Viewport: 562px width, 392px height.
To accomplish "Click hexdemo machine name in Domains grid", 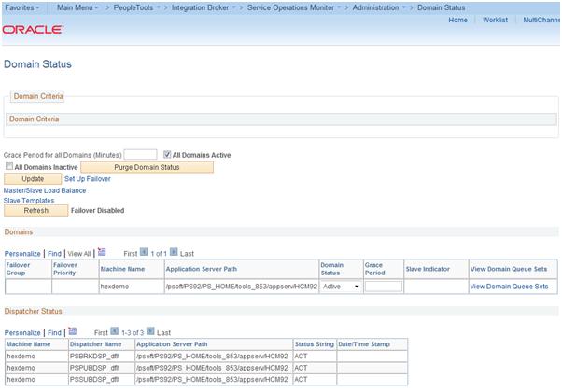I will tap(114, 287).
